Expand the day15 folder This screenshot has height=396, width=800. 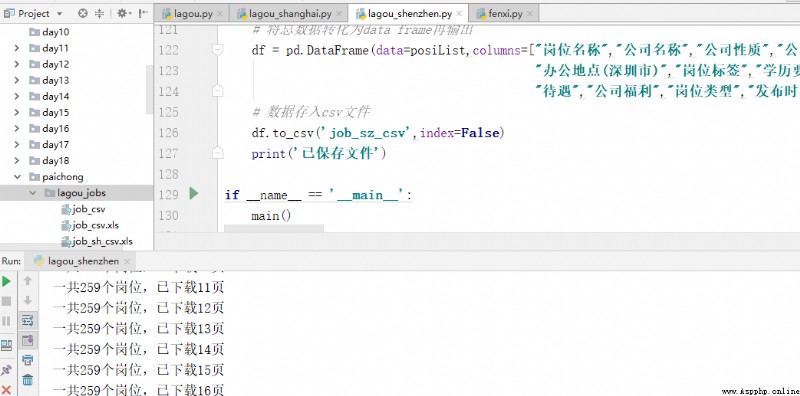[17, 112]
